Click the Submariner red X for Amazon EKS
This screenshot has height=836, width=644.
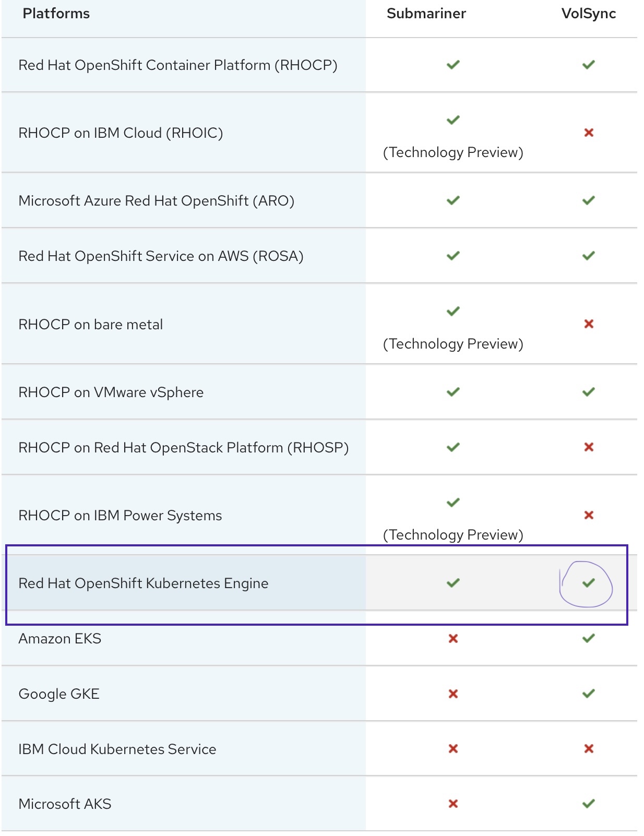(x=453, y=638)
